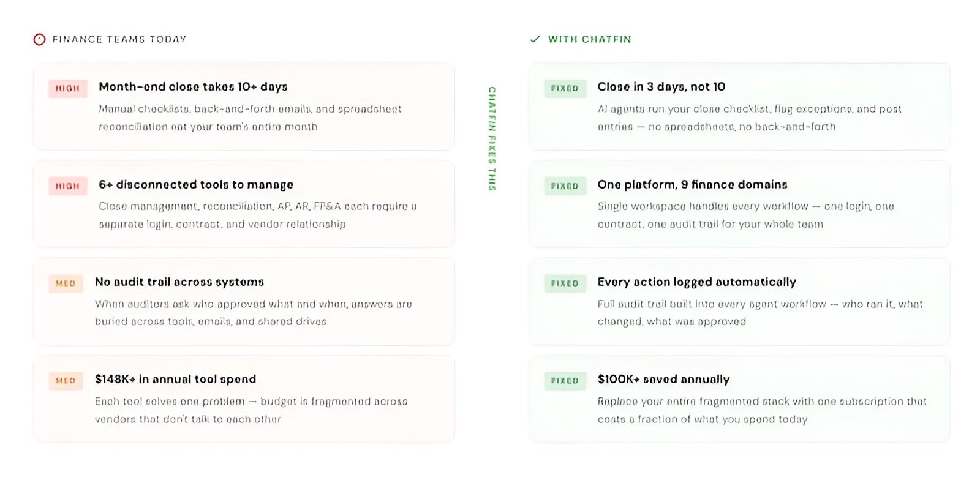Click the FIXED badge next to $100K+ saved annually

point(565,381)
